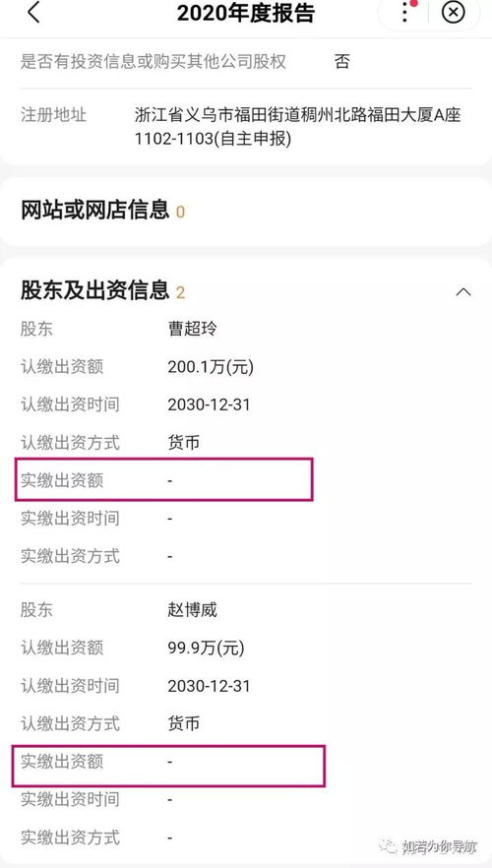Tap the 200.1万(元) subscribed amount
492x868 pixels.
[x=211, y=366]
